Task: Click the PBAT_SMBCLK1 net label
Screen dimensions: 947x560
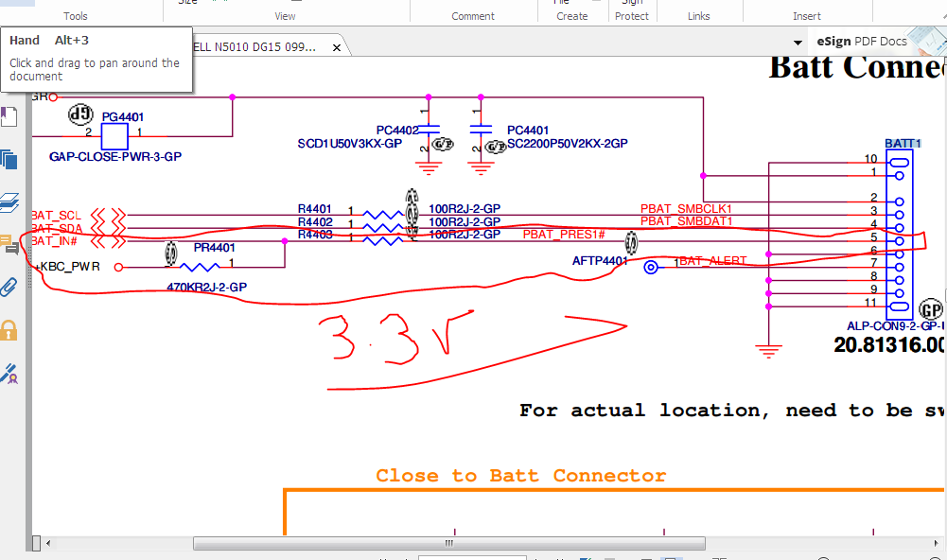Action: pos(686,209)
